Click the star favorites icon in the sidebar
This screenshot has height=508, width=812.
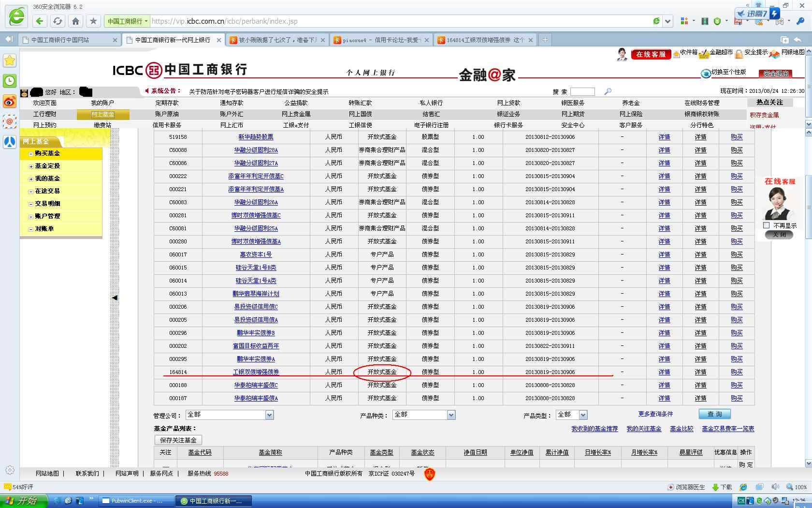point(9,60)
